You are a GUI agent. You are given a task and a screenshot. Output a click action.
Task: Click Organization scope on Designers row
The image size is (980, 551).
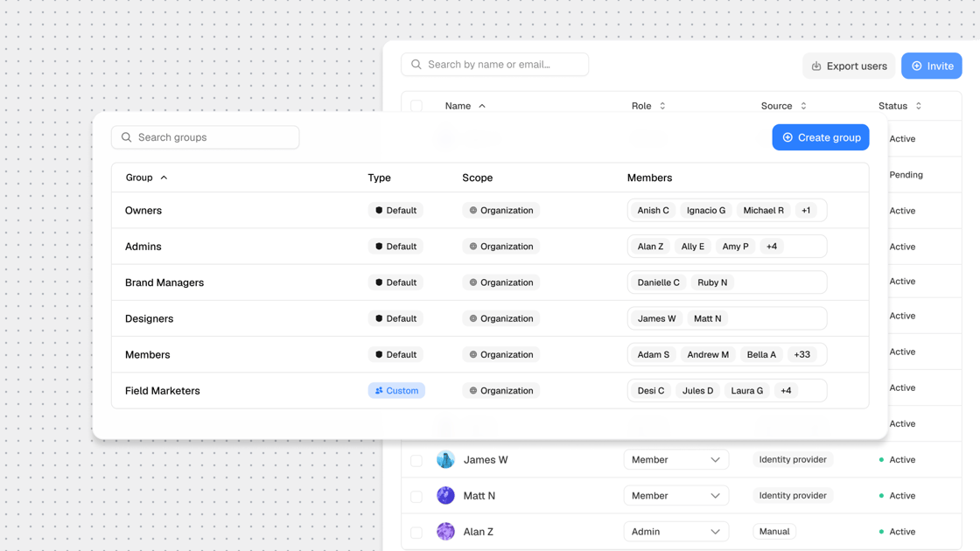click(x=501, y=318)
